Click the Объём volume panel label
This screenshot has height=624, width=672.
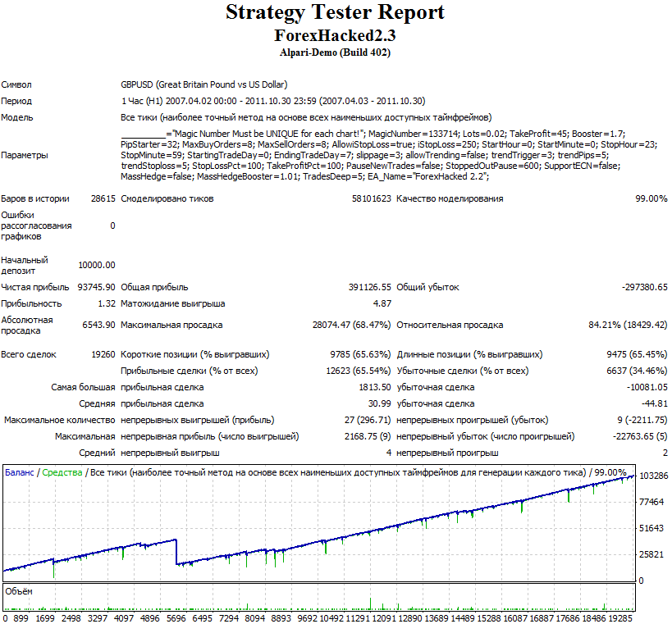(x=19, y=591)
